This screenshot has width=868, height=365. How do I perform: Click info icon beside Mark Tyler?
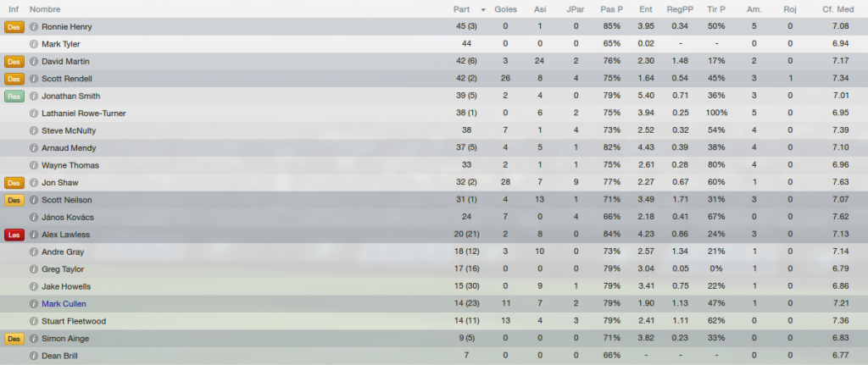click(x=34, y=44)
